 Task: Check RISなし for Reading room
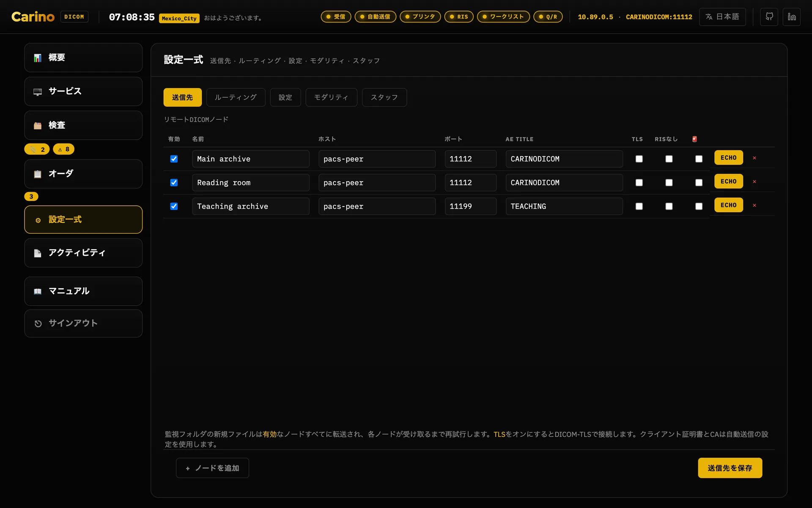pyautogui.click(x=669, y=182)
